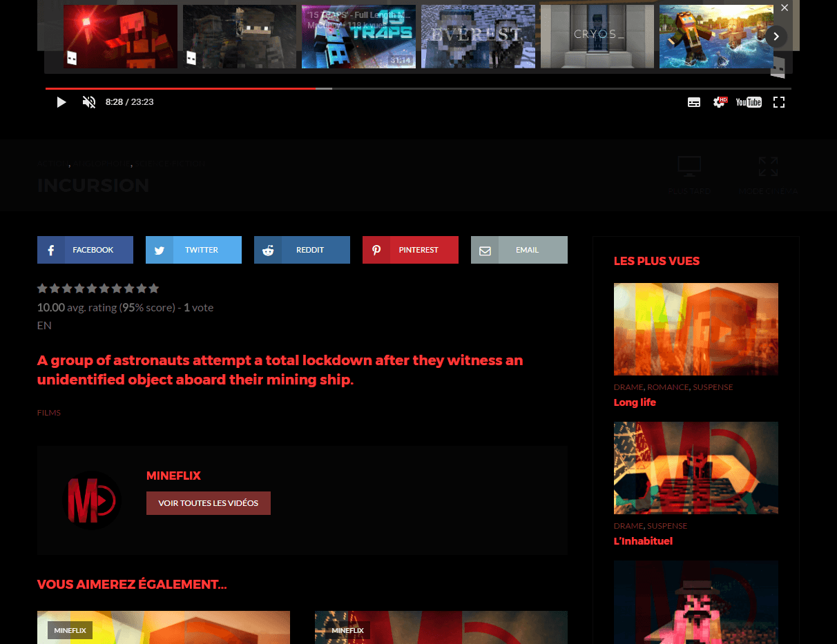Share the video on Twitter
The height and width of the screenshot is (644, 837).
click(193, 250)
